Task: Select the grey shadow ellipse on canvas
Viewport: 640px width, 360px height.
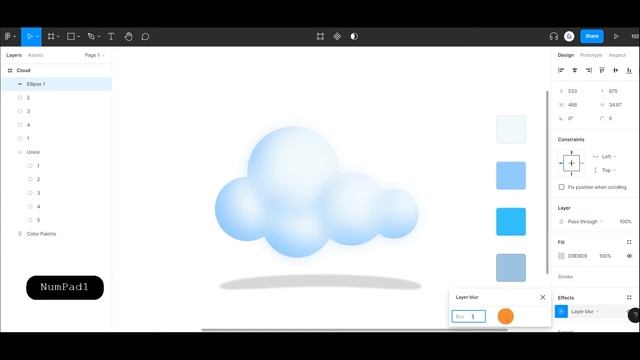Action: point(320,282)
